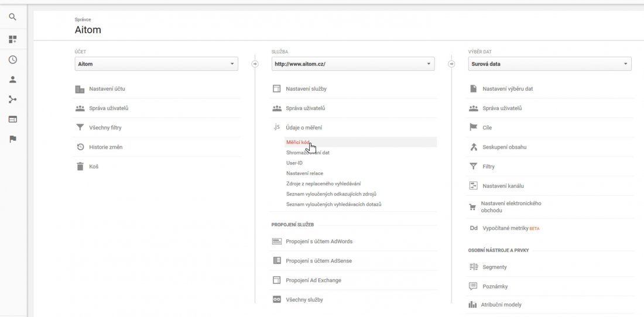Viewport: 644px width, 317px height.
Task: Collapse the Údaje o měření section
Action: coord(304,128)
